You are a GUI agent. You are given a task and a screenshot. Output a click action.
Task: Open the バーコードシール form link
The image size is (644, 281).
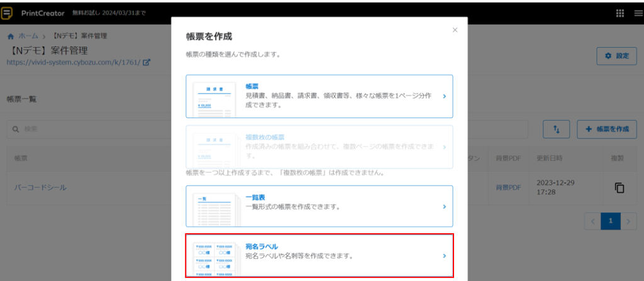click(x=40, y=188)
